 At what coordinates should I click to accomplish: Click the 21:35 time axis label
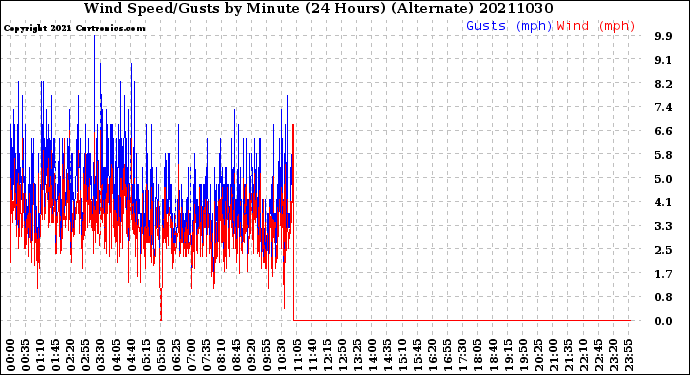(x=568, y=355)
